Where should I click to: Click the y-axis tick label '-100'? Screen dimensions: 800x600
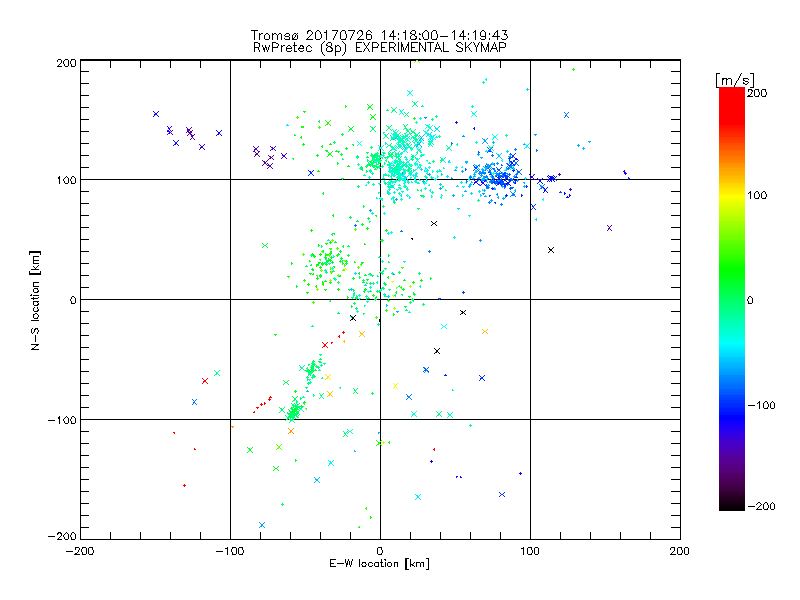[62, 420]
